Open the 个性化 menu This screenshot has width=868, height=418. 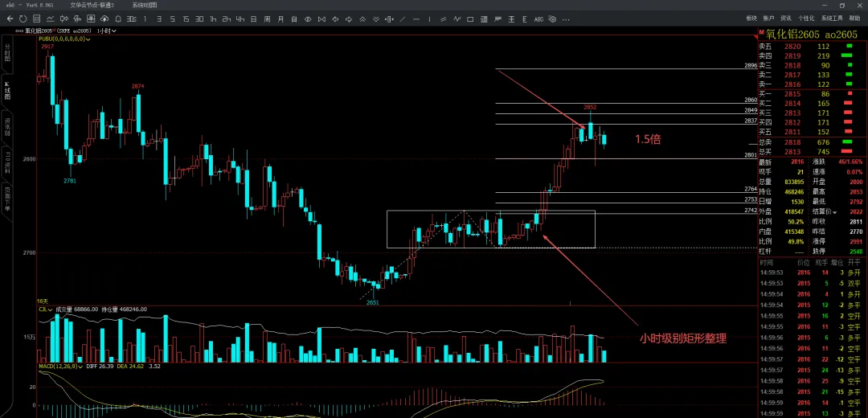tap(806, 18)
